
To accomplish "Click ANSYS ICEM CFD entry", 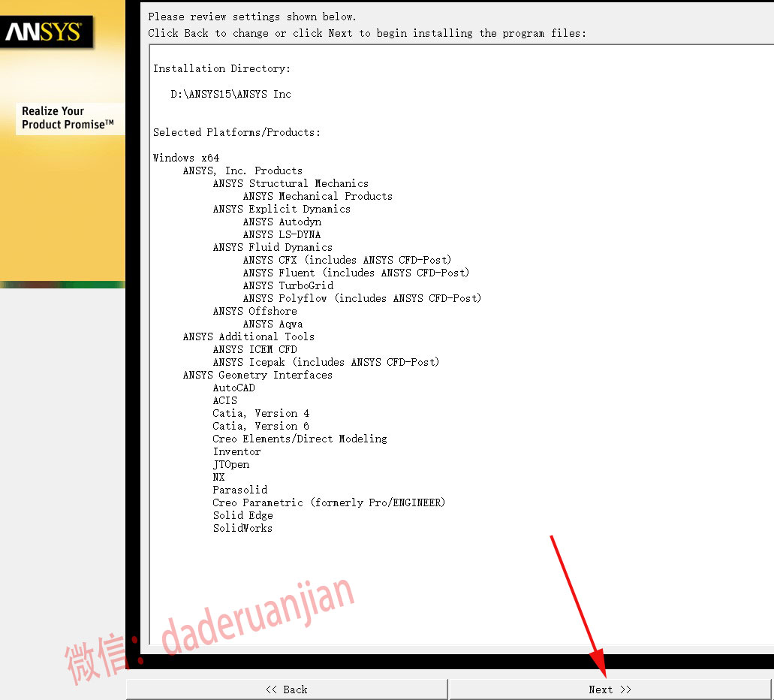I will (x=254, y=349).
